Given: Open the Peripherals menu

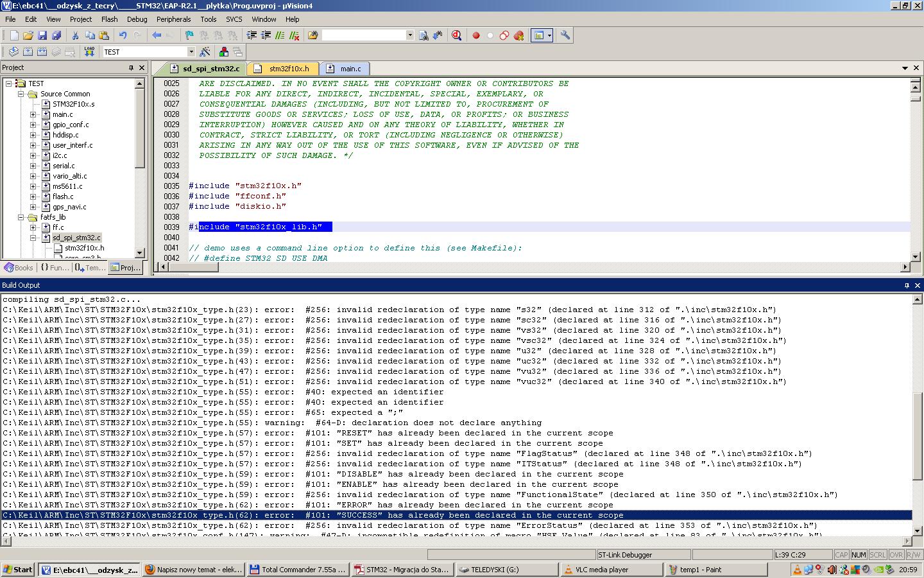Looking at the screenshot, I should 174,19.
